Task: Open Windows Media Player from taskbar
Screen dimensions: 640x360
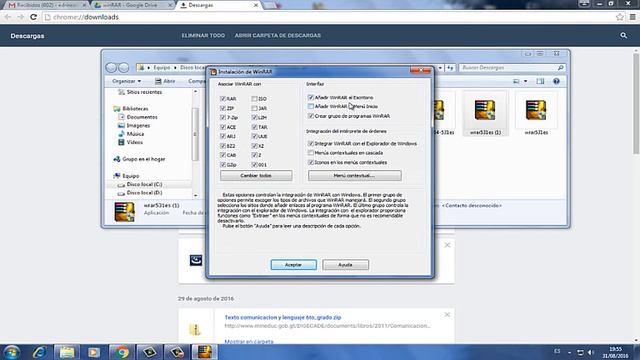Action: (x=94, y=352)
